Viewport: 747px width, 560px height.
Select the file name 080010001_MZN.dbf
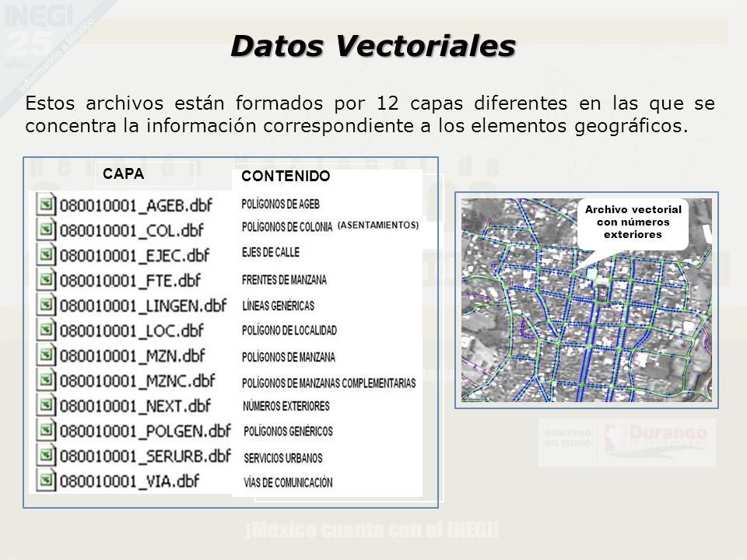(132, 356)
